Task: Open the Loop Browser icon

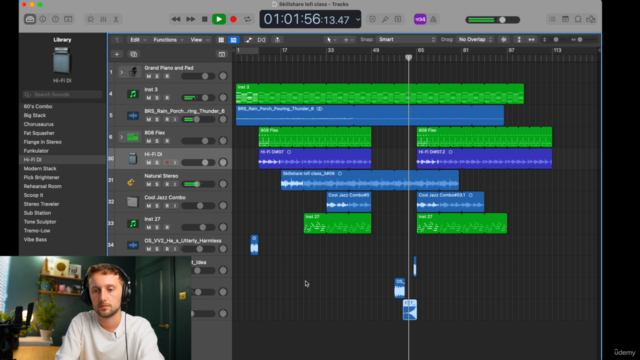Action: tap(578, 19)
